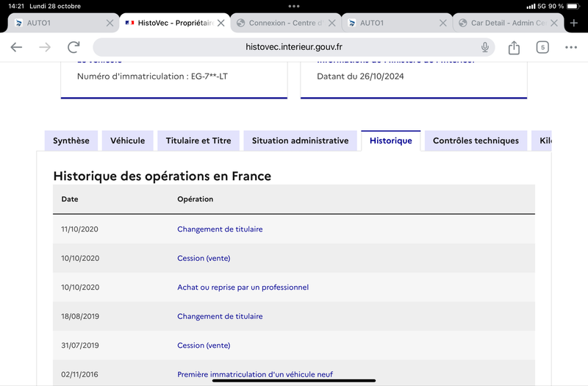Click Première immatriculation d'un véhicule neuf

[255, 374]
